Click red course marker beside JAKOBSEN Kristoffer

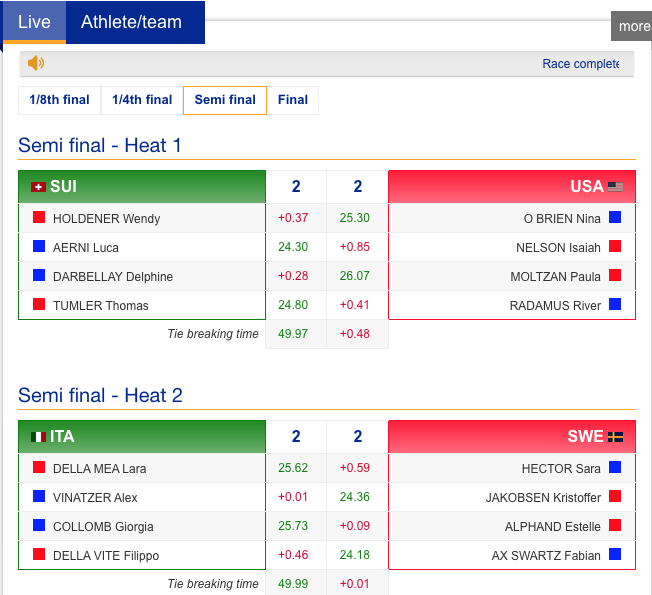pos(615,496)
